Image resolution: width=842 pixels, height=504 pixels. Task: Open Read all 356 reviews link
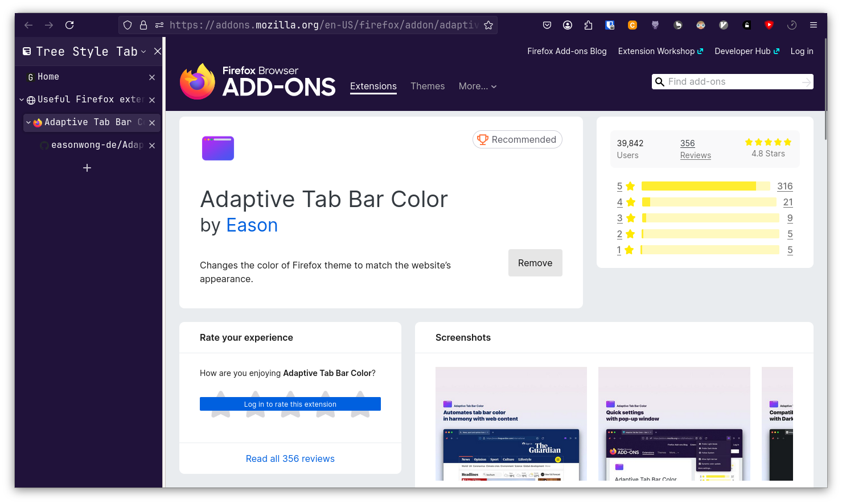coord(290,458)
